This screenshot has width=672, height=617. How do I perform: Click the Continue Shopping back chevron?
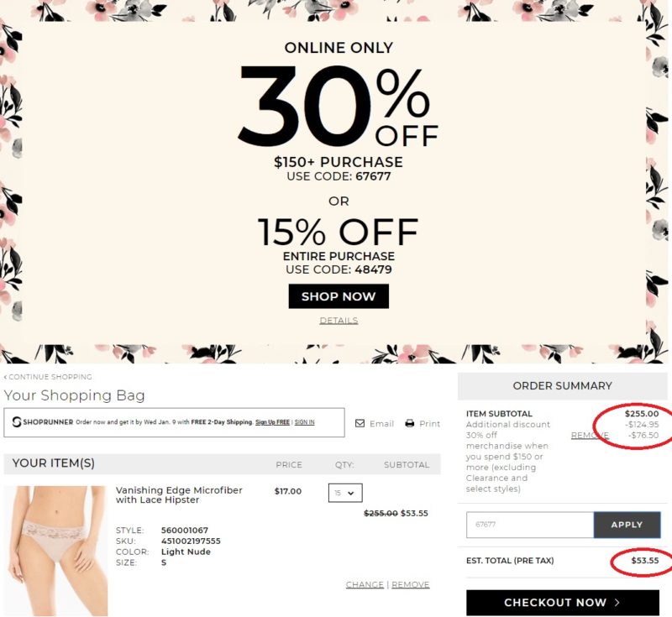click(6, 377)
